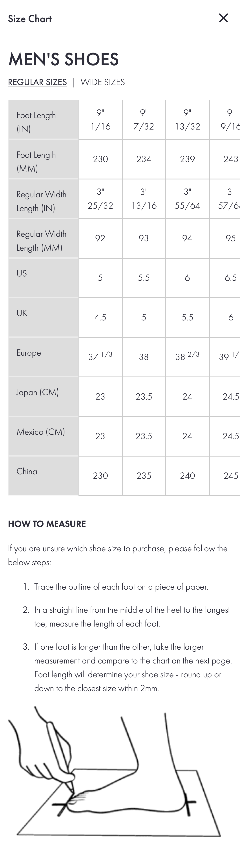Image resolution: width=248 pixels, height=868 pixels.
Task: Click the Foot Length (MM) row header
Action: click(43, 159)
